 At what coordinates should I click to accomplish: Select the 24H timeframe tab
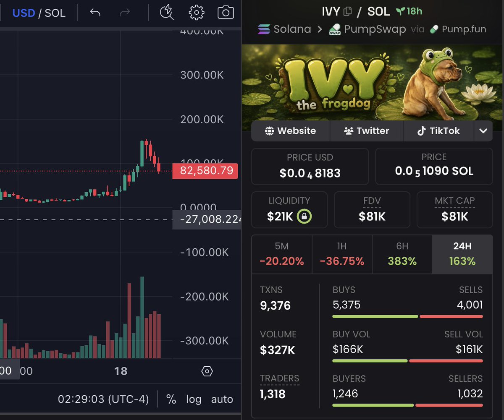[x=462, y=254]
